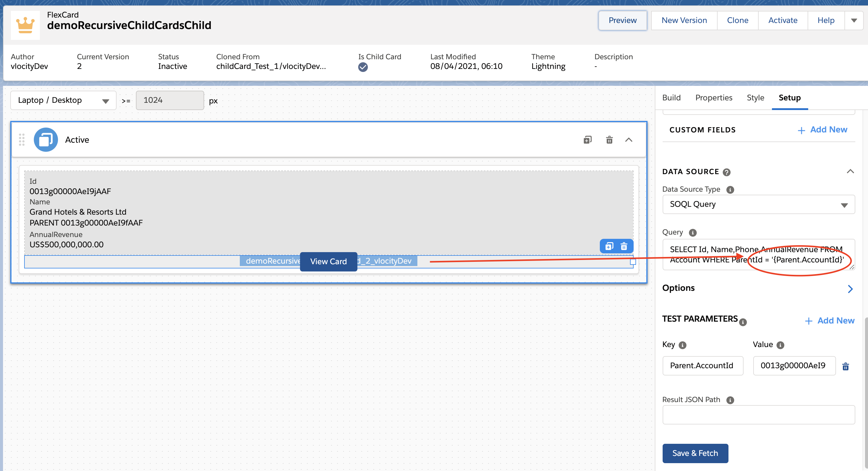Click the test parameter Value field
The image size is (868, 471).
coord(794,365)
